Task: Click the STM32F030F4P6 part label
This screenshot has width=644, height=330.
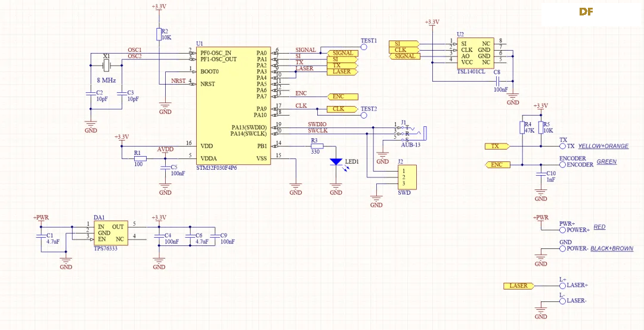Action: [x=218, y=168]
